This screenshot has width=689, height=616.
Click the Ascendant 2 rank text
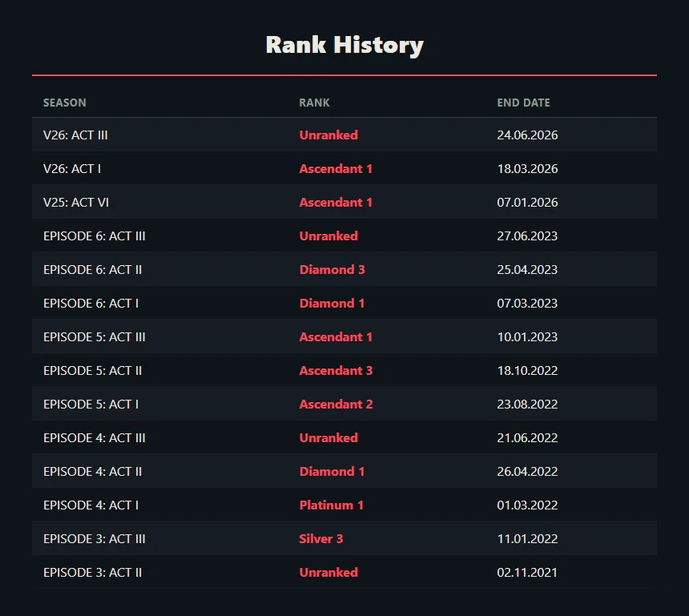coord(336,405)
